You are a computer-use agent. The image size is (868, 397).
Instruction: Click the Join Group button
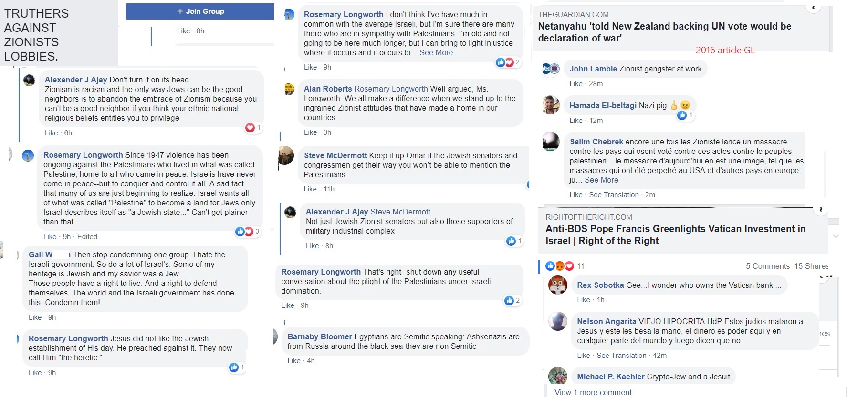pyautogui.click(x=200, y=11)
